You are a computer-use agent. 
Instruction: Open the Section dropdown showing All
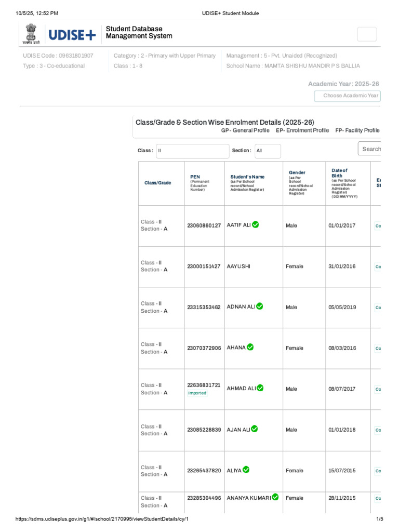268,151
